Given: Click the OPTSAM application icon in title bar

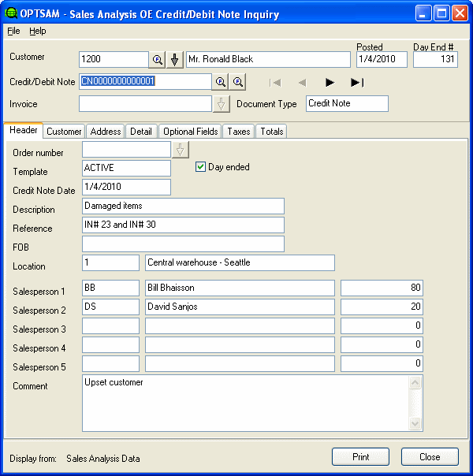Looking at the screenshot, I should click(11, 13).
